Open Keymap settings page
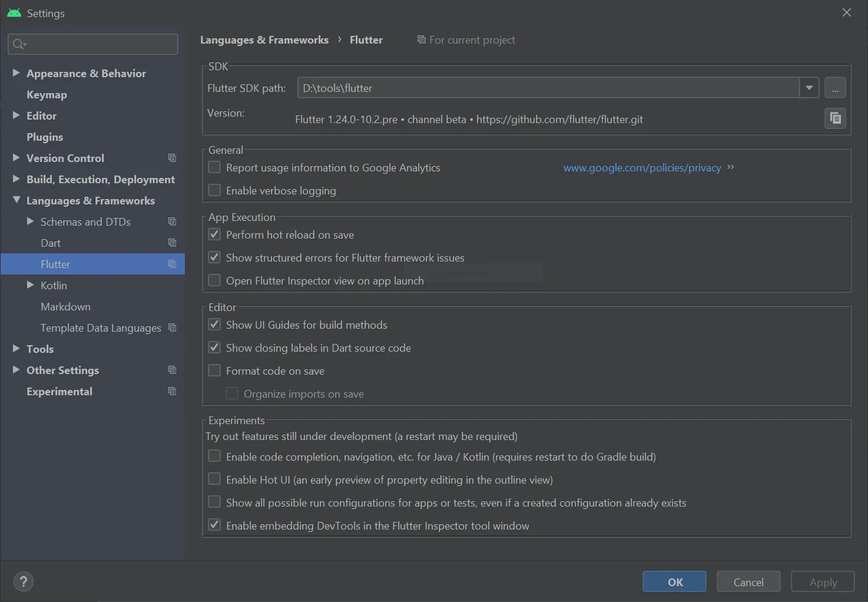This screenshot has width=868, height=602. (47, 94)
